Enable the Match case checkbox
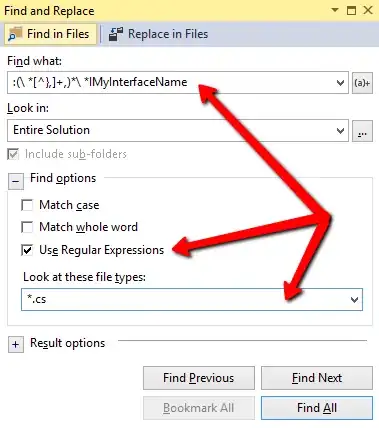 (27, 205)
